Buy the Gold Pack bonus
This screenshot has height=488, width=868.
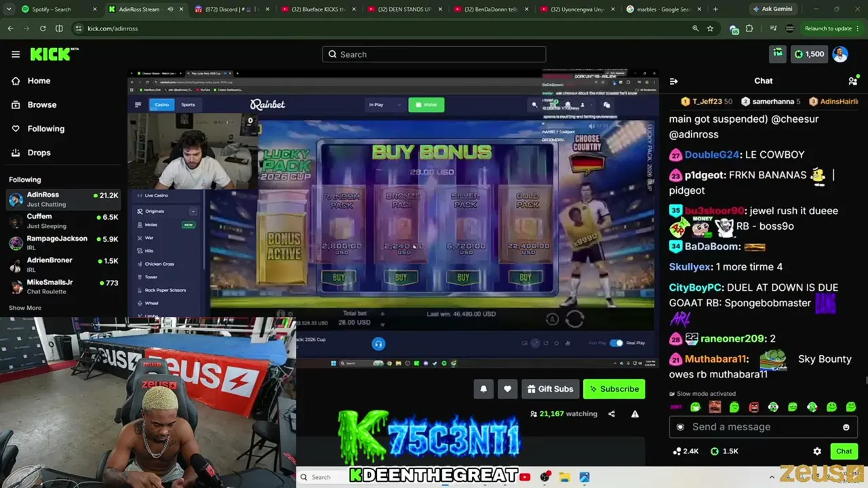tap(526, 277)
